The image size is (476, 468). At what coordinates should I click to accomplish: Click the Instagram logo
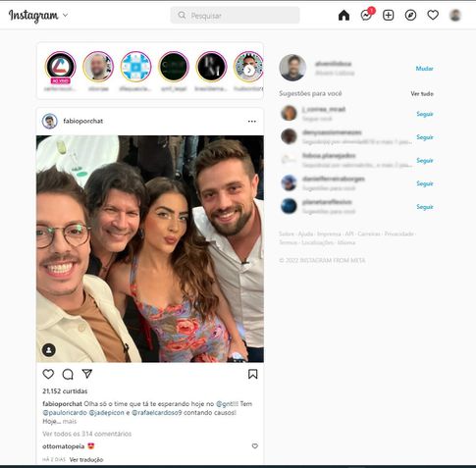click(33, 16)
